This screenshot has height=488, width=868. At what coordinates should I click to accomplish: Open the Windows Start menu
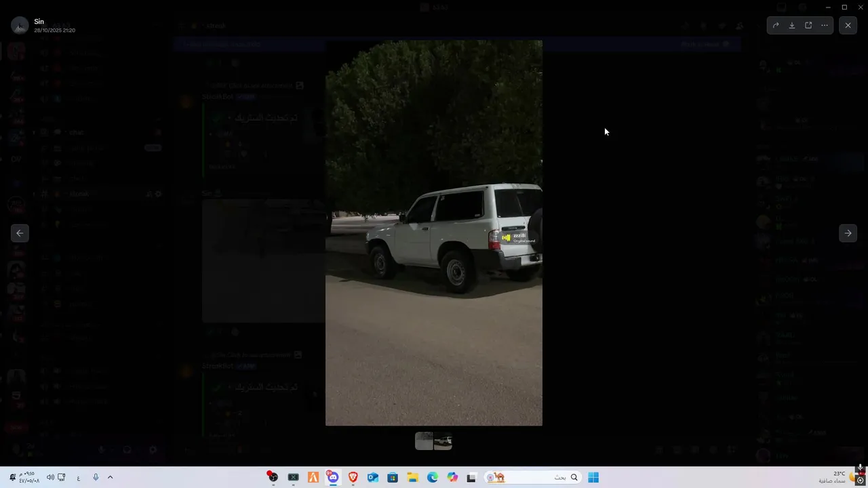tap(593, 477)
